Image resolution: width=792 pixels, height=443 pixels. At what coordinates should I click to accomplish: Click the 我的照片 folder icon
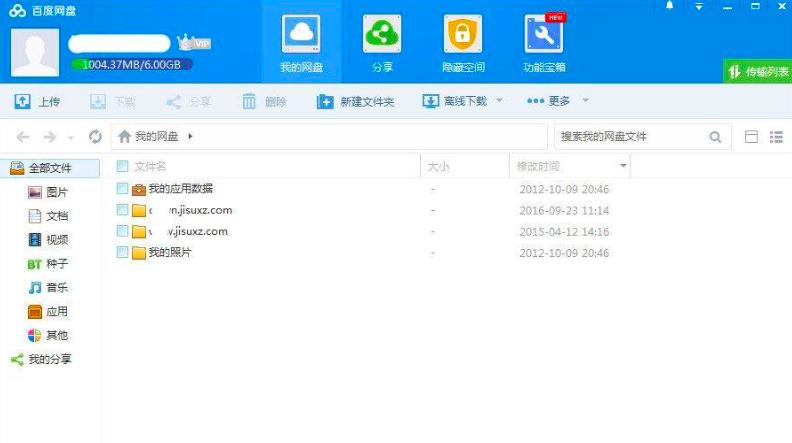[138, 253]
